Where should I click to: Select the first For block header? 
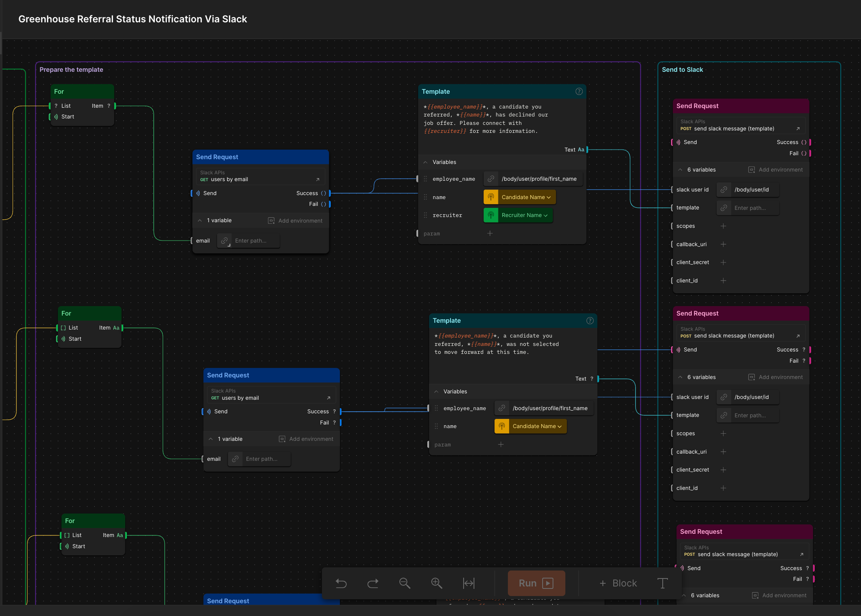click(82, 91)
